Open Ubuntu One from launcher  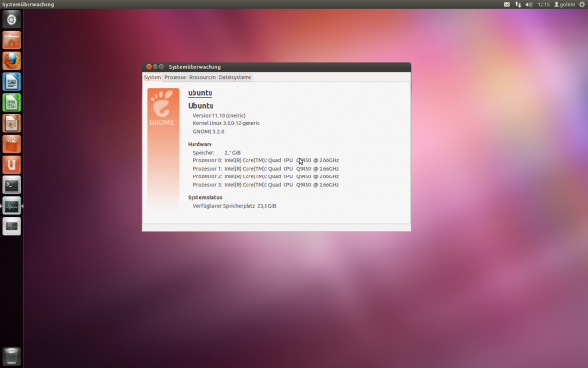[11, 164]
